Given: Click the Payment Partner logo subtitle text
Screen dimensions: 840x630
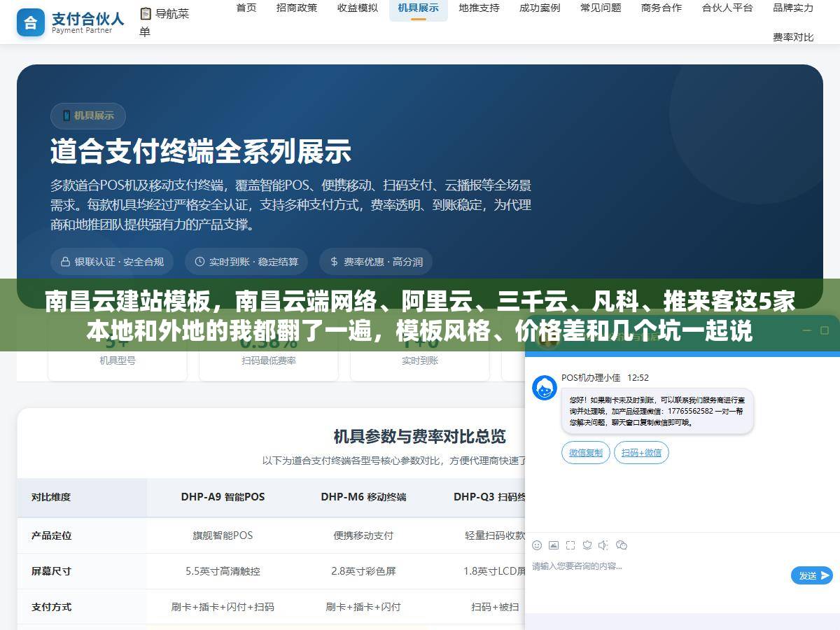Looking at the screenshot, I should tap(82, 31).
